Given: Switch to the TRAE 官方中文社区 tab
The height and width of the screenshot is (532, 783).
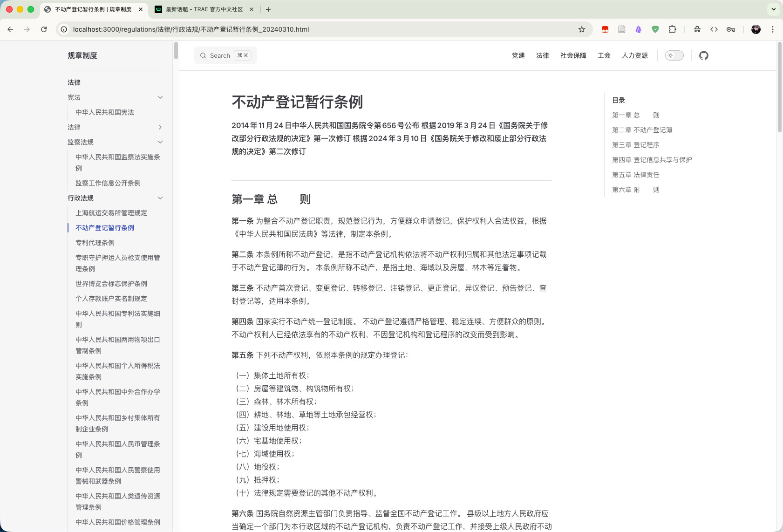Looking at the screenshot, I should point(204,9).
